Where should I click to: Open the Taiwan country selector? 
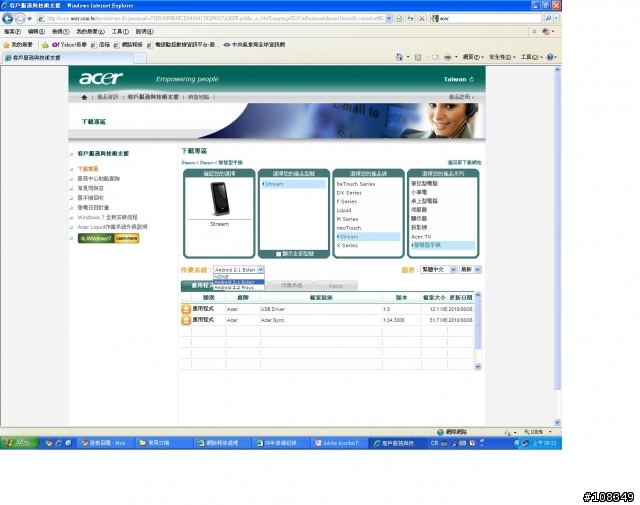[x=459, y=79]
